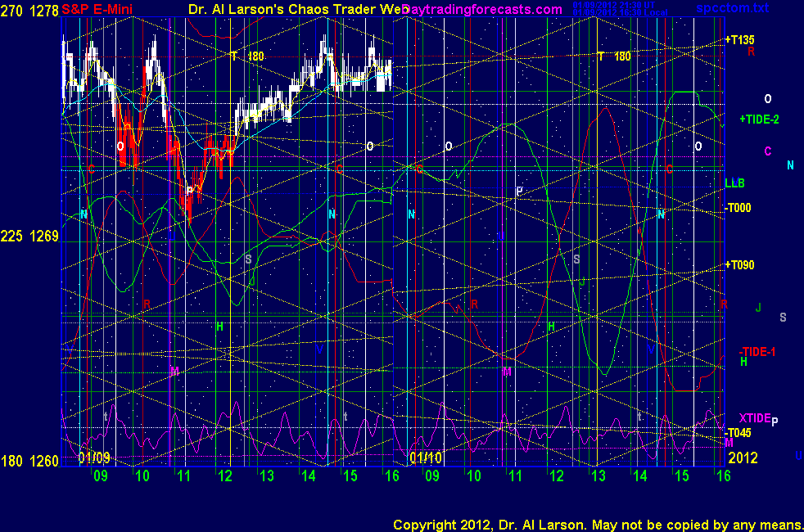The image size is (804, 532).
Task: Click the cyan "N" in the right margin
Action: (x=790, y=165)
